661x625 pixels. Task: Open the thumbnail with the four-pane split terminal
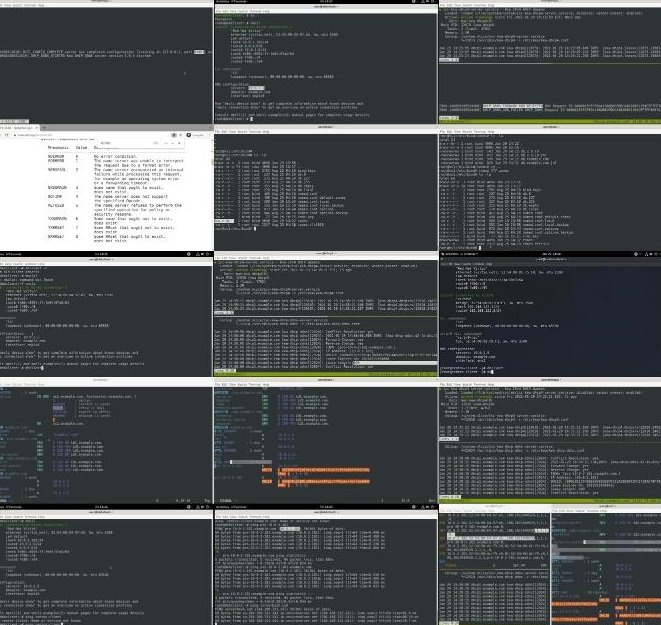pyautogui.click(x=550, y=565)
